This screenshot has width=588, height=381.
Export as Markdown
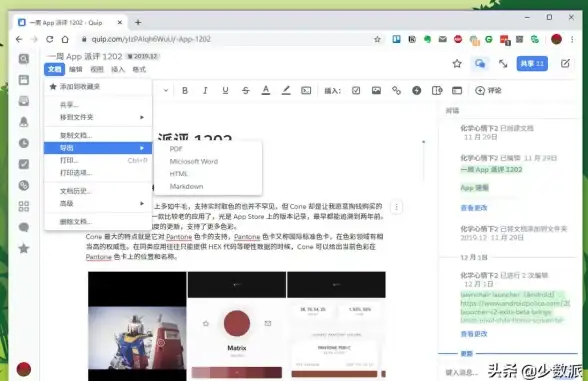[208, 186]
